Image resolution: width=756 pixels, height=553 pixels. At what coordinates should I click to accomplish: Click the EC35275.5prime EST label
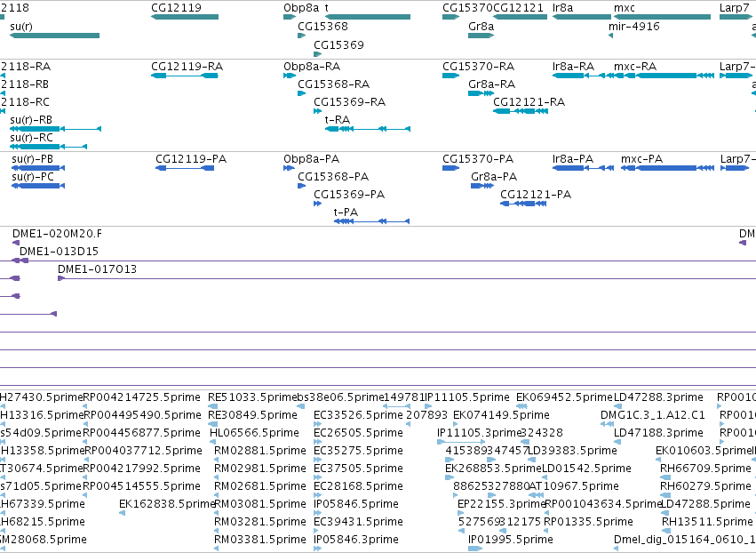(358, 451)
